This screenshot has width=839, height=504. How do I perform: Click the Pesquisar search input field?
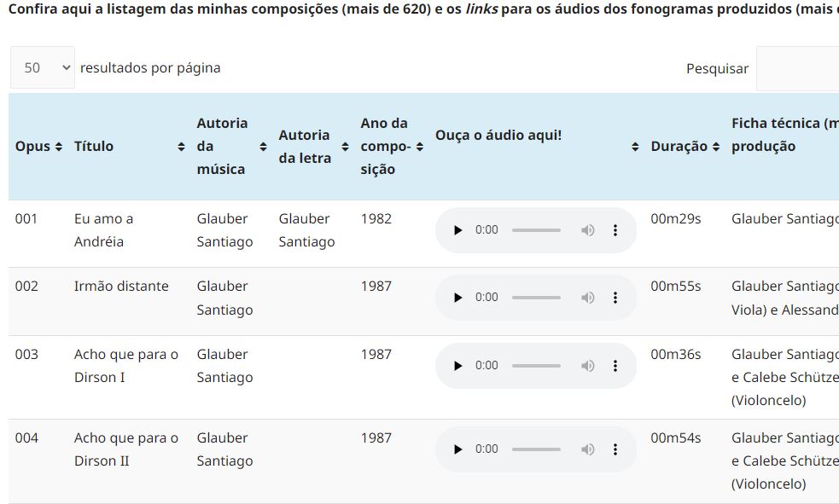pos(797,68)
